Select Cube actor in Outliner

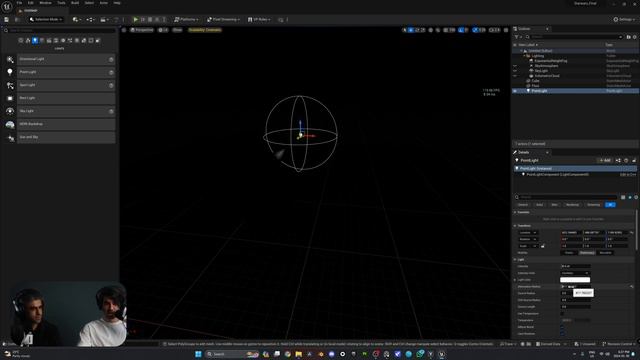tap(536, 81)
